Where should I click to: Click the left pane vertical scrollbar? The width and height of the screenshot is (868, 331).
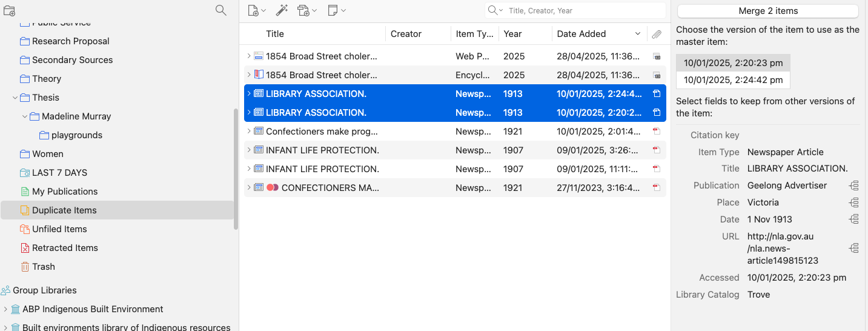click(x=236, y=170)
